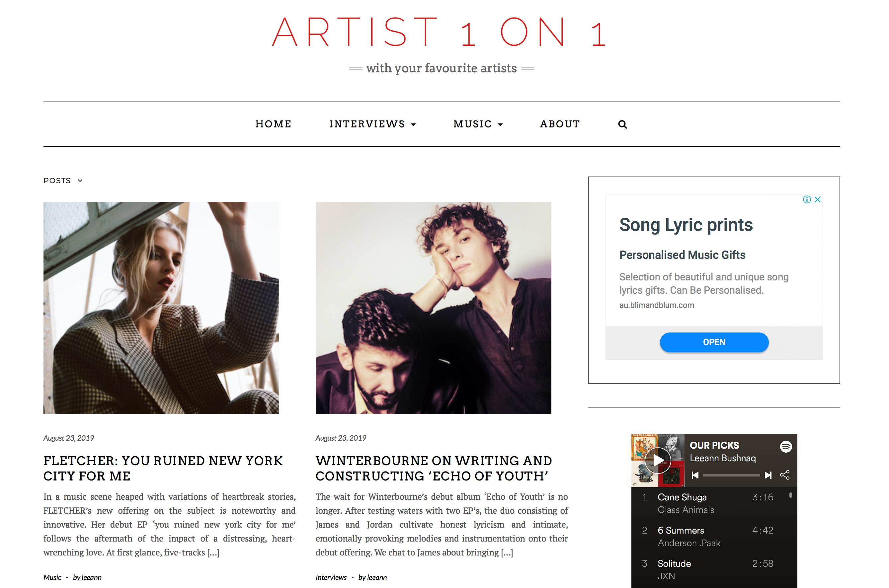Expand the Interviews menu dropdown
This screenshot has height=588, width=889.
point(373,124)
